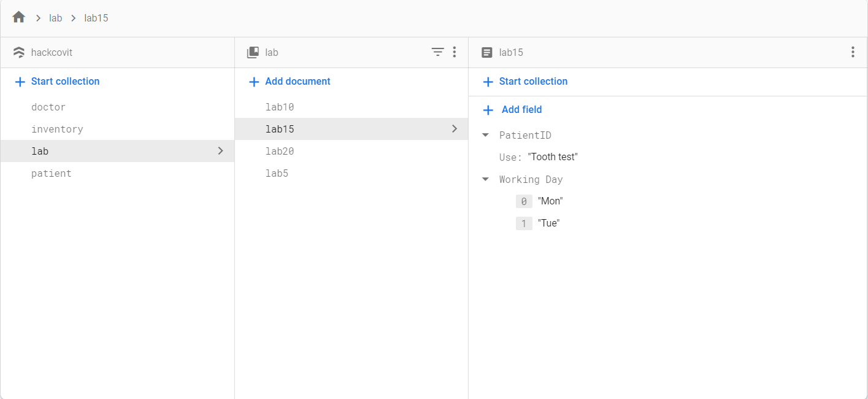This screenshot has height=399, width=868.
Task: Click the "Tooth test" Use value
Action: (x=553, y=157)
